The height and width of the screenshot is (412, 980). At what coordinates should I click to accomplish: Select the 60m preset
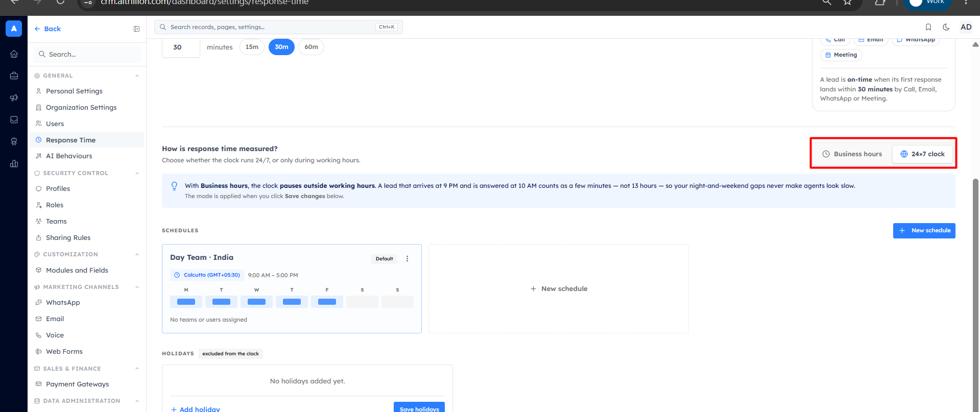[x=311, y=47]
